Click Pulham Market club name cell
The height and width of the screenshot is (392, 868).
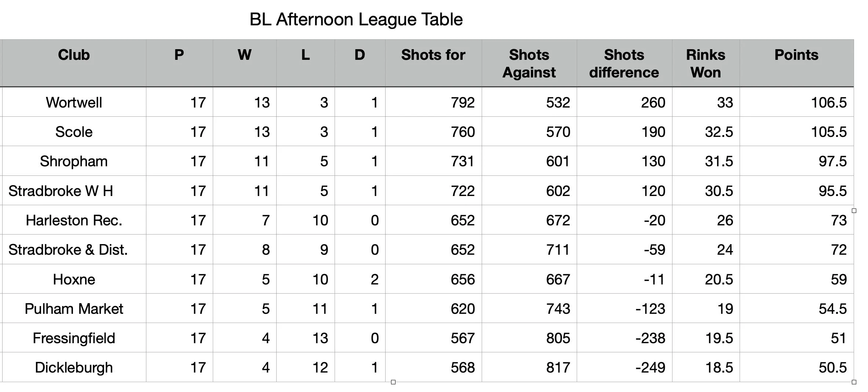click(74, 309)
